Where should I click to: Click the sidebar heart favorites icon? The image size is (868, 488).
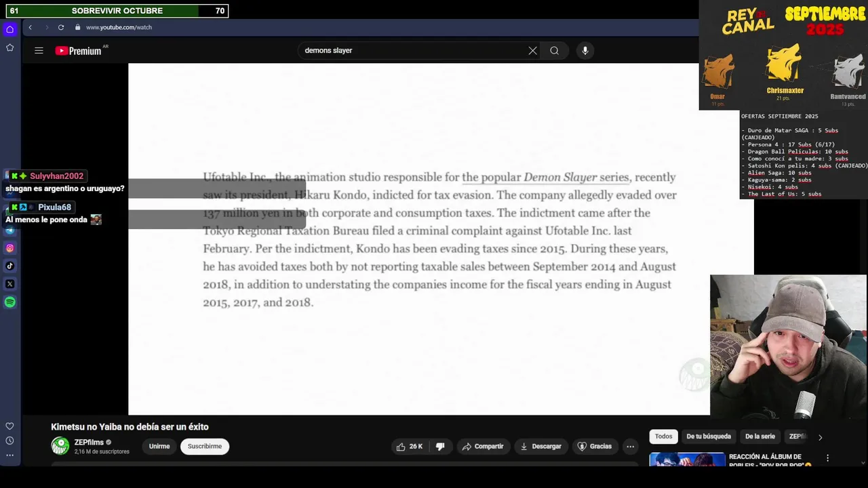pos(9,426)
